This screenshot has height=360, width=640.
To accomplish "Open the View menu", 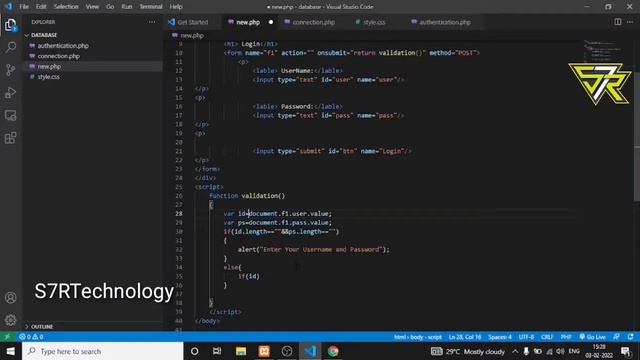I will [x=92, y=7].
